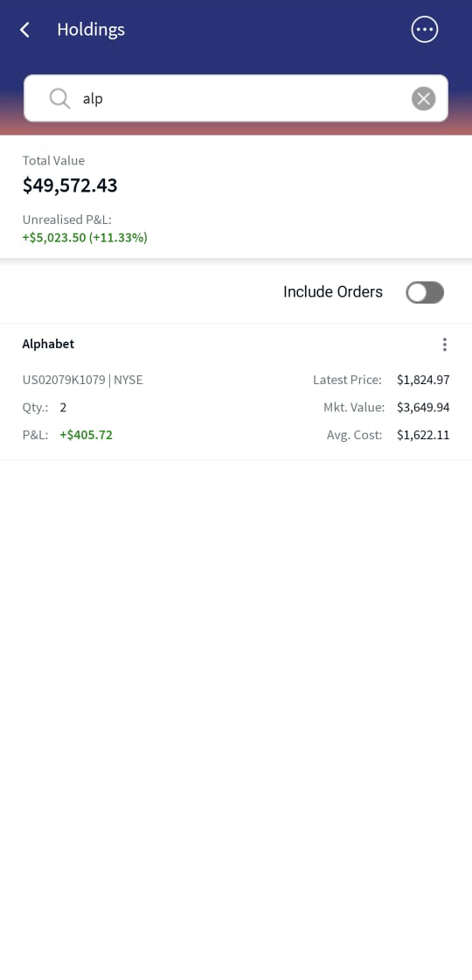The width and height of the screenshot is (472, 980).
Task: Tap the Holdings page title
Action: click(x=91, y=30)
